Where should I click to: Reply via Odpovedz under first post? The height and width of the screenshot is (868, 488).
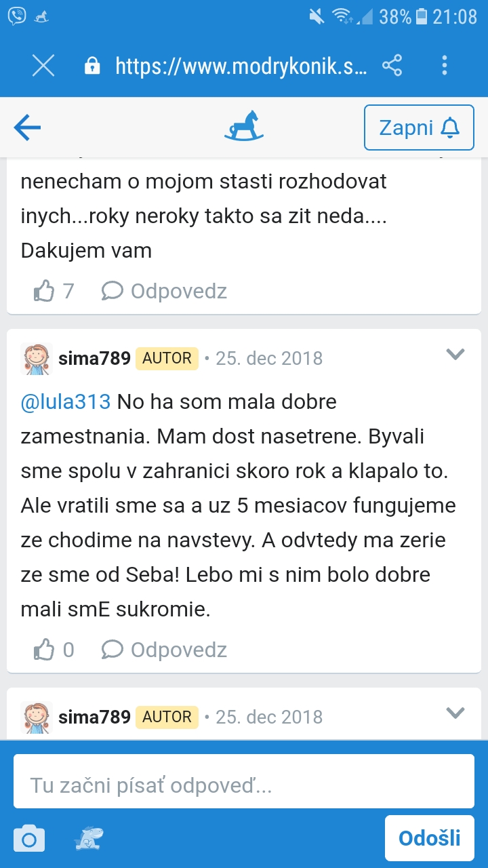pyautogui.click(x=165, y=292)
